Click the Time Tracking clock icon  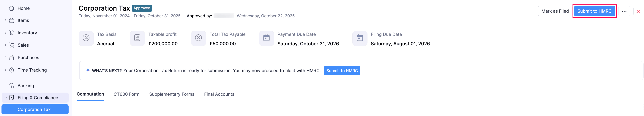[x=12, y=70]
